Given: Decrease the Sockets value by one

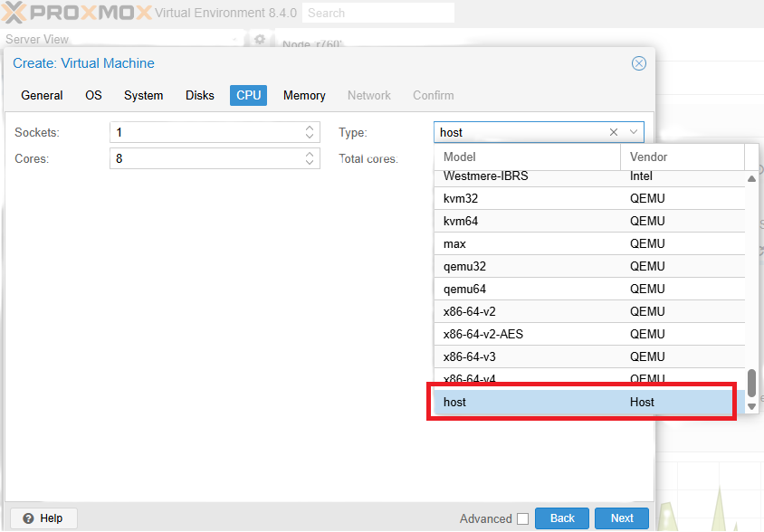Looking at the screenshot, I should pos(310,136).
